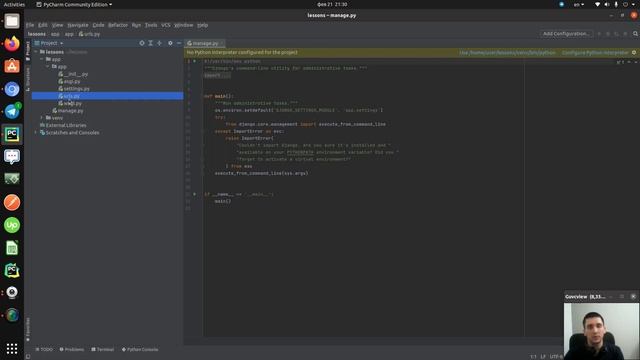Open the Python Console tool window button
Screen dimensions: 640x360
pos(140,349)
